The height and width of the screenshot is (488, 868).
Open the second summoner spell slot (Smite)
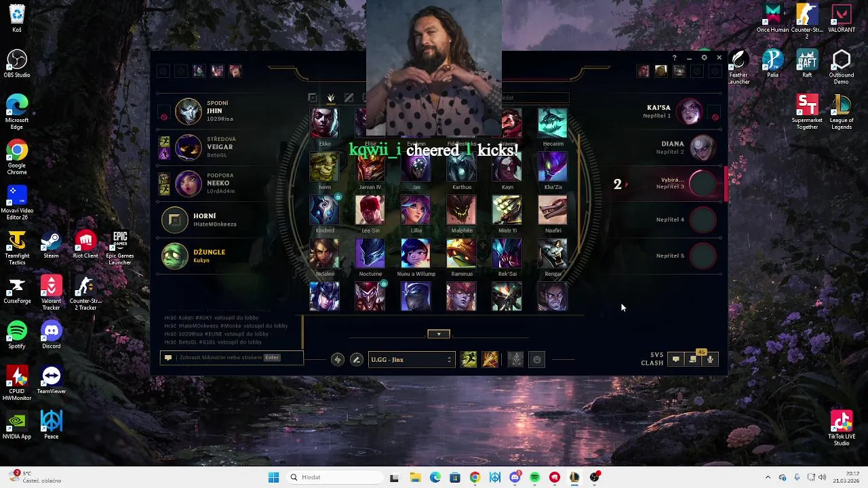tap(490, 359)
